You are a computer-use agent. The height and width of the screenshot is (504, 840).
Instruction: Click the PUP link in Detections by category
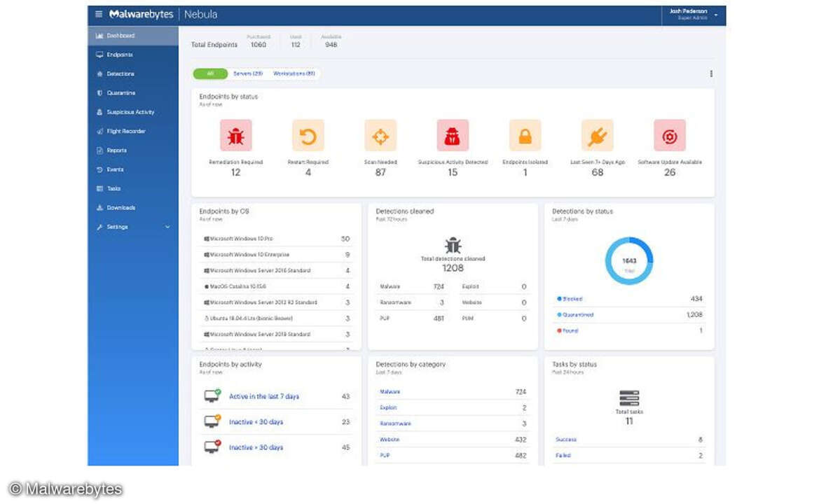pyautogui.click(x=384, y=456)
